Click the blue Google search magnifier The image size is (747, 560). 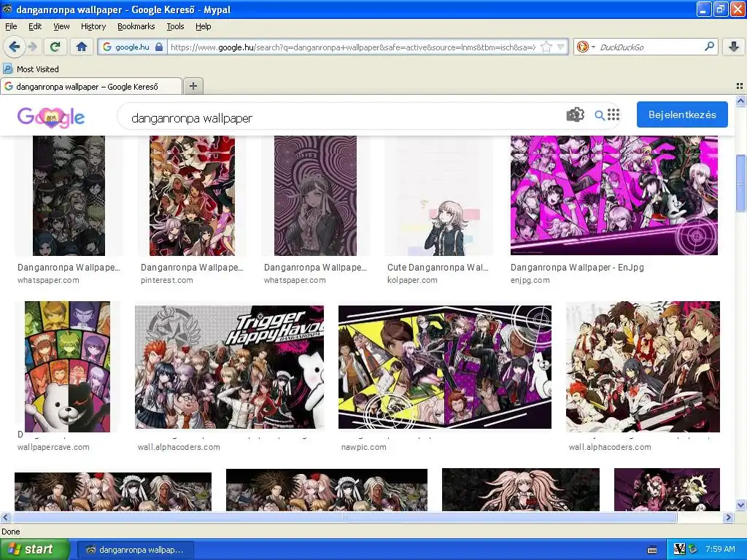tap(600, 114)
